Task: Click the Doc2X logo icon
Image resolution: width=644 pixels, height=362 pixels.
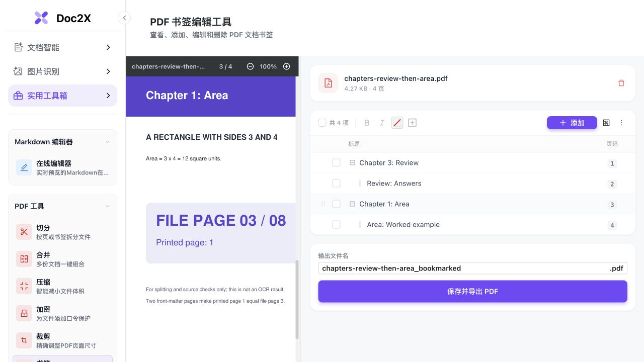Action: pyautogui.click(x=41, y=18)
